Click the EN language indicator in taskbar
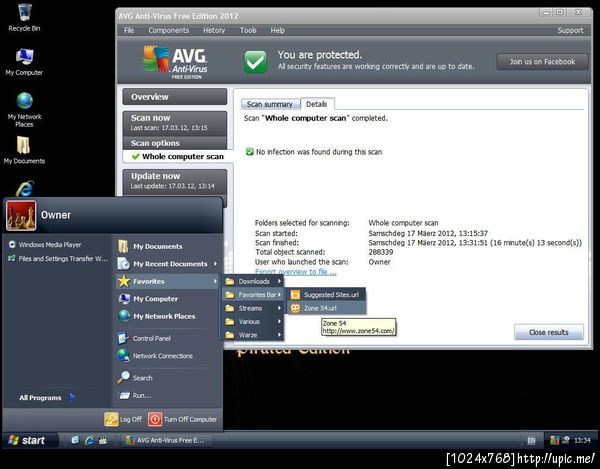This screenshot has width=600, height=469. [x=531, y=441]
